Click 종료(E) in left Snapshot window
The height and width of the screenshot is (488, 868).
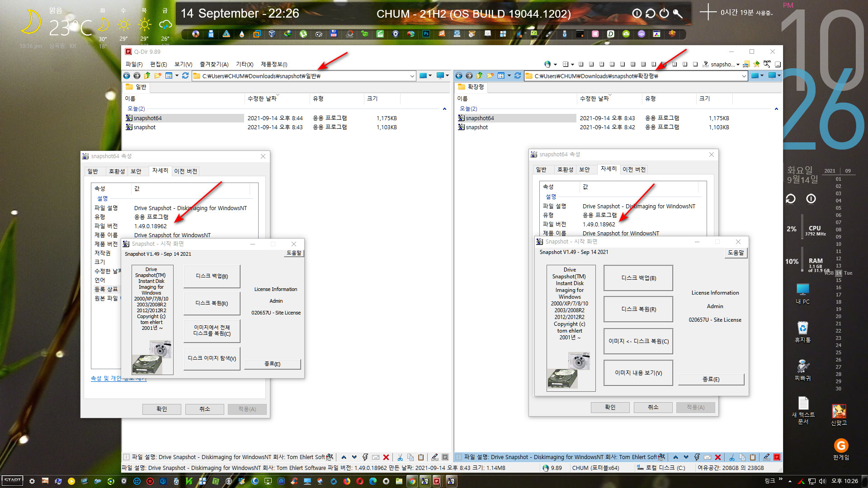272,364
